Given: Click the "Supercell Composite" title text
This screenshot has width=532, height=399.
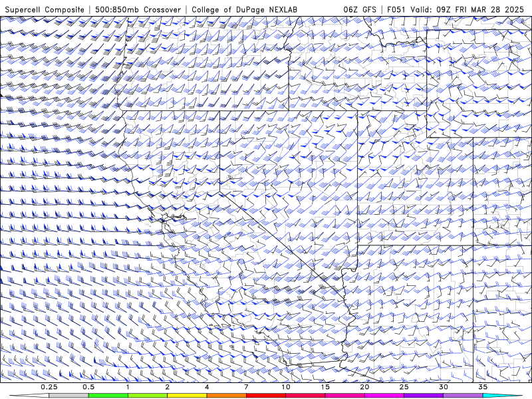Looking at the screenshot, I should 45,9.
